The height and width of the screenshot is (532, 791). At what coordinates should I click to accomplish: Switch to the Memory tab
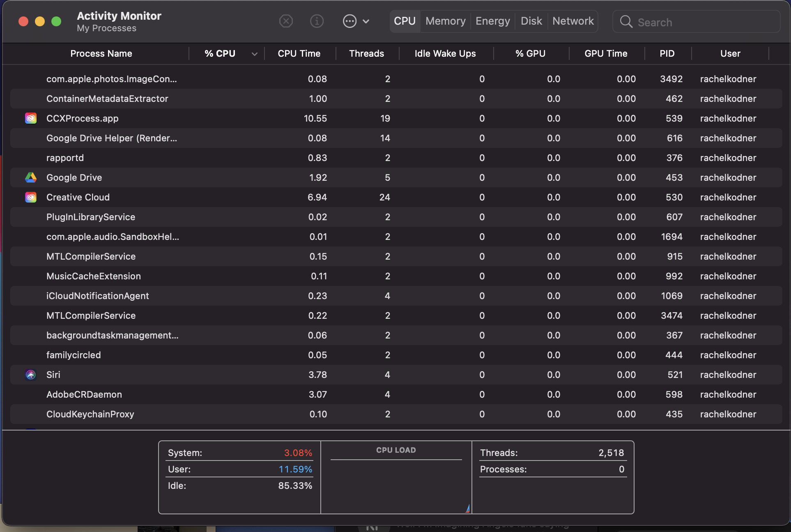[x=445, y=21]
